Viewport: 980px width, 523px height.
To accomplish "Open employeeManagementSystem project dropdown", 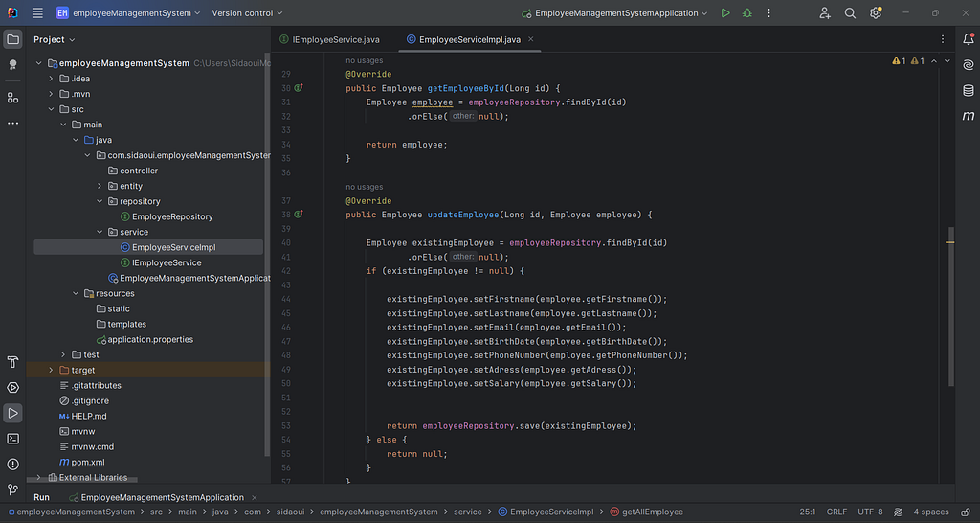I will click(128, 13).
